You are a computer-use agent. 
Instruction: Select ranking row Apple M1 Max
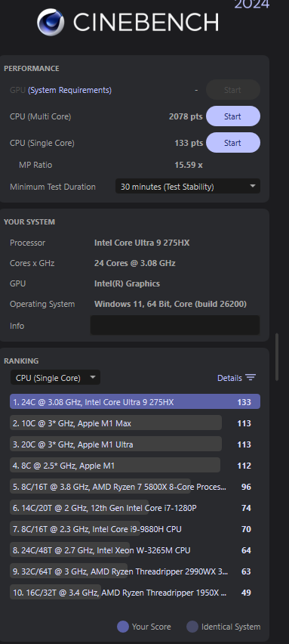pyautogui.click(x=135, y=423)
